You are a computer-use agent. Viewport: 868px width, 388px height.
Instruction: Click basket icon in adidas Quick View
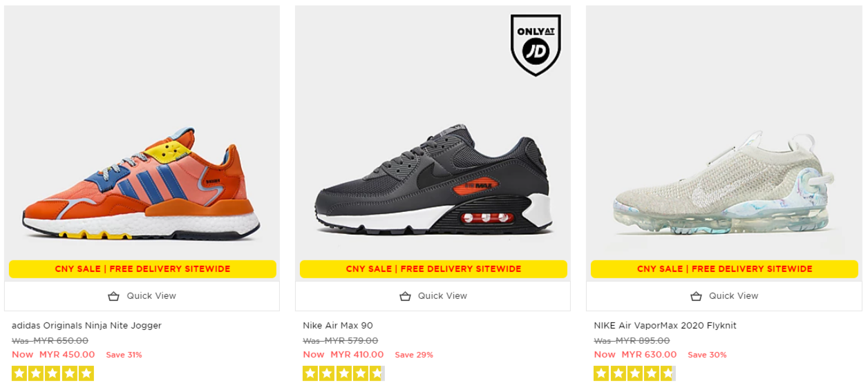[x=114, y=296]
